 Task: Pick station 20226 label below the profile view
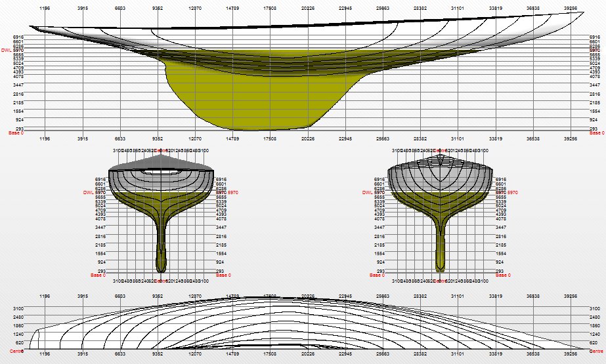(x=307, y=139)
